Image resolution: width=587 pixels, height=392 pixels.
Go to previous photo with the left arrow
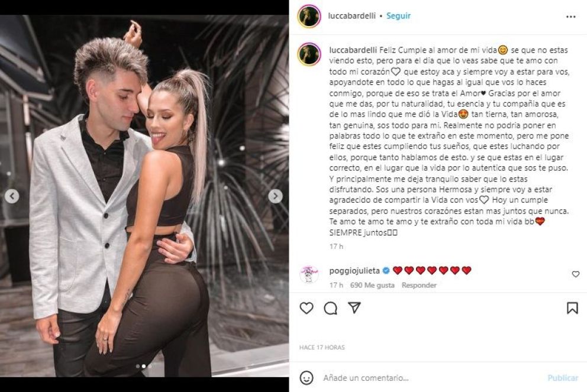pos(12,196)
